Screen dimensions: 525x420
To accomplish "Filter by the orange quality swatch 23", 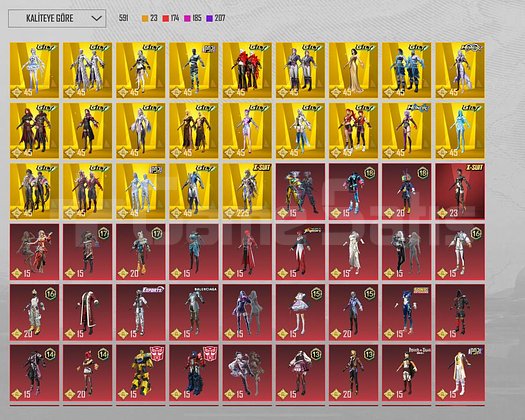I will [150, 18].
